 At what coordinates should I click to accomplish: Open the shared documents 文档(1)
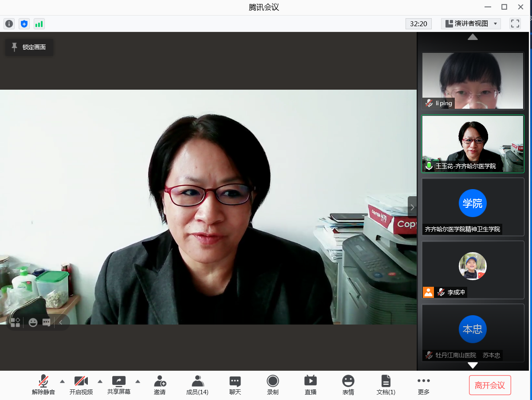pos(386,385)
